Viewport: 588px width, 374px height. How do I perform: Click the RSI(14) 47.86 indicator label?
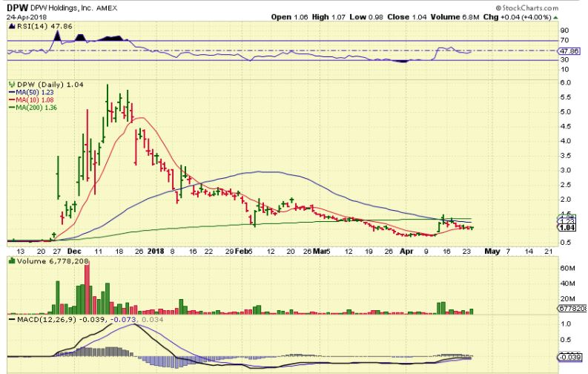44,26
